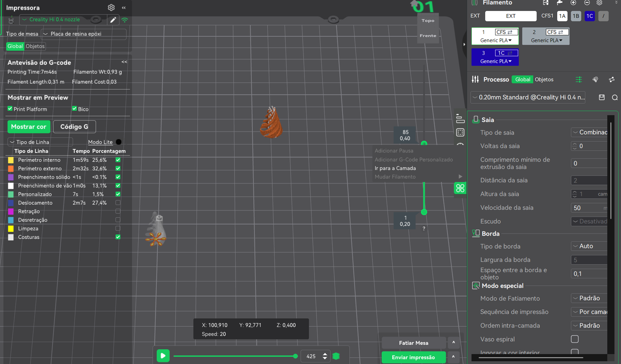The width and height of the screenshot is (621, 364).
Task: Click the edit printer preset pencil icon
Action: (x=113, y=20)
